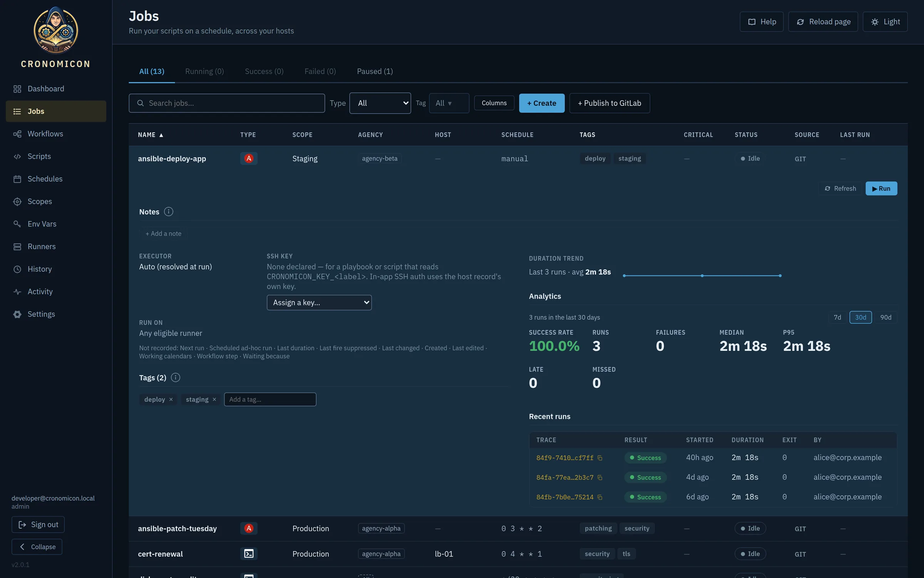This screenshot has width=924, height=578.
Task: Navigate to Scopes in sidebar
Action: click(x=56, y=202)
